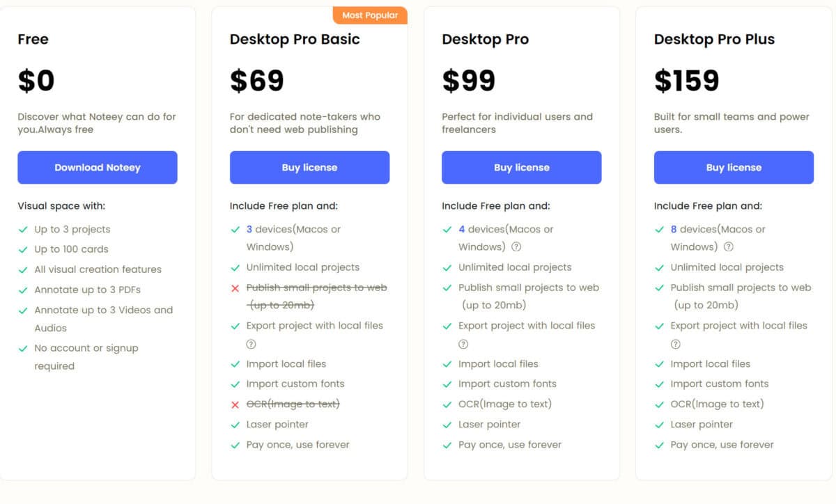836x504 pixels.
Task: Click the Desktop Pro Plus plan heading
Action: click(714, 40)
